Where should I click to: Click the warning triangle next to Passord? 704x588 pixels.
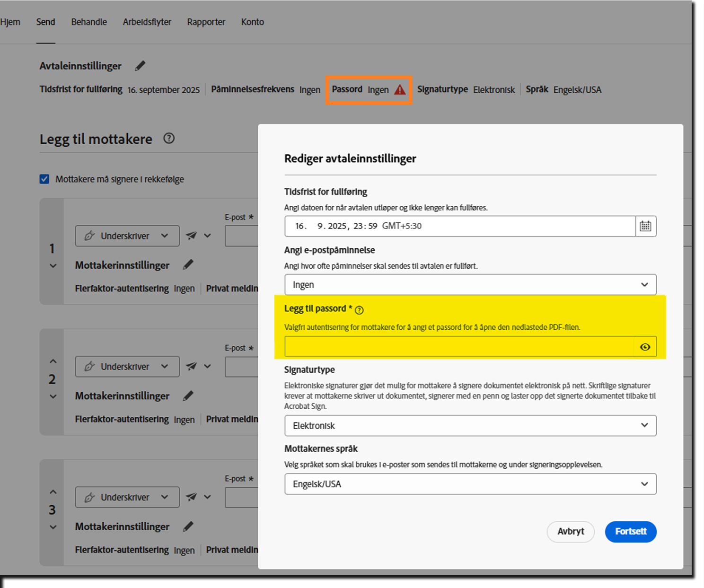coord(399,89)
